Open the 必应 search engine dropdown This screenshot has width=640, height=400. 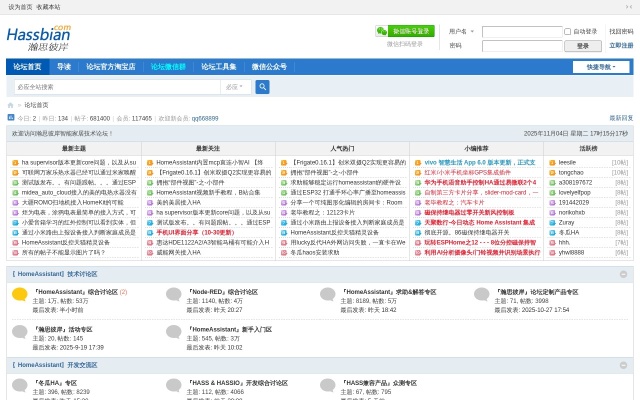pyautogui.click(x=236, y=87)
